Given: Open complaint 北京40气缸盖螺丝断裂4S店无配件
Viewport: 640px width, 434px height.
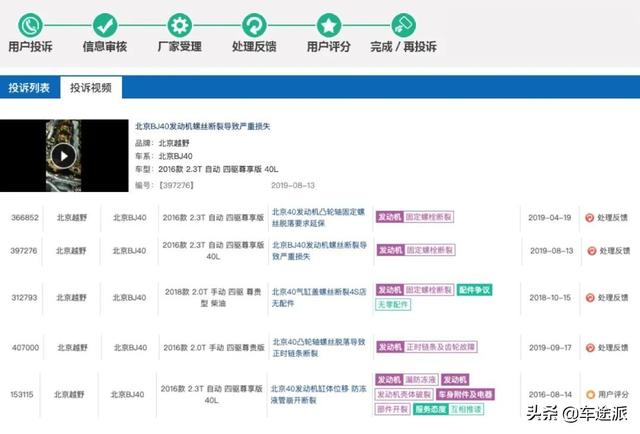Looking at the screenshot, I should (319, 298).
